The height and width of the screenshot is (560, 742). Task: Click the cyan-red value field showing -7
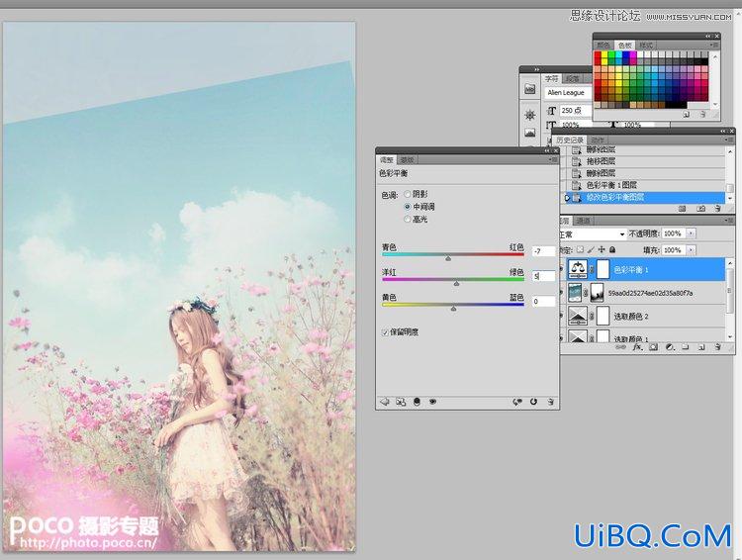543,251
